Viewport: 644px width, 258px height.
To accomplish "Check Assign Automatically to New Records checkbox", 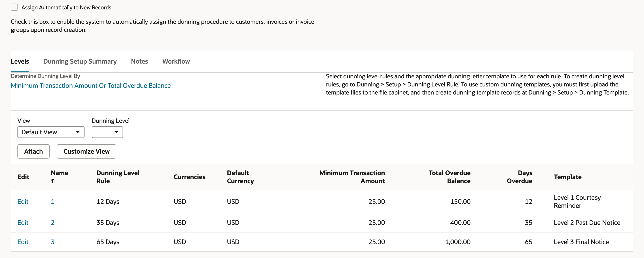I will click(x=14, y=7).
